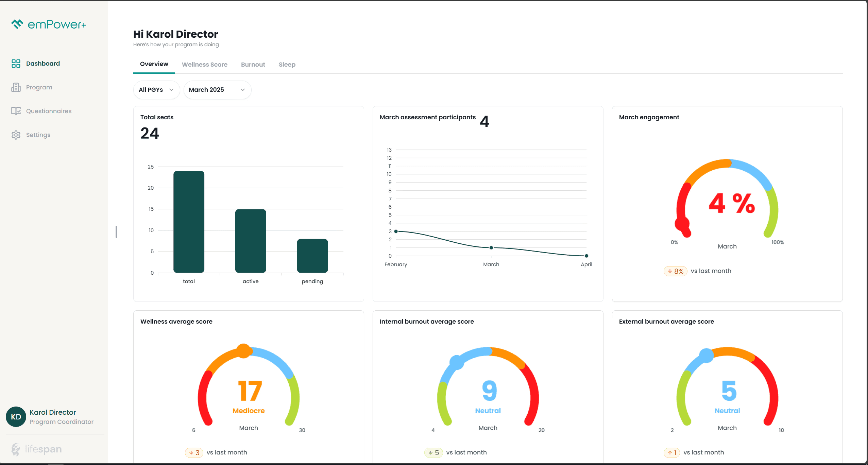Click the up arrow in external burnout 1 badge
Image resolution: width=868 pixels, height=465 pixels.
point(670,453)
